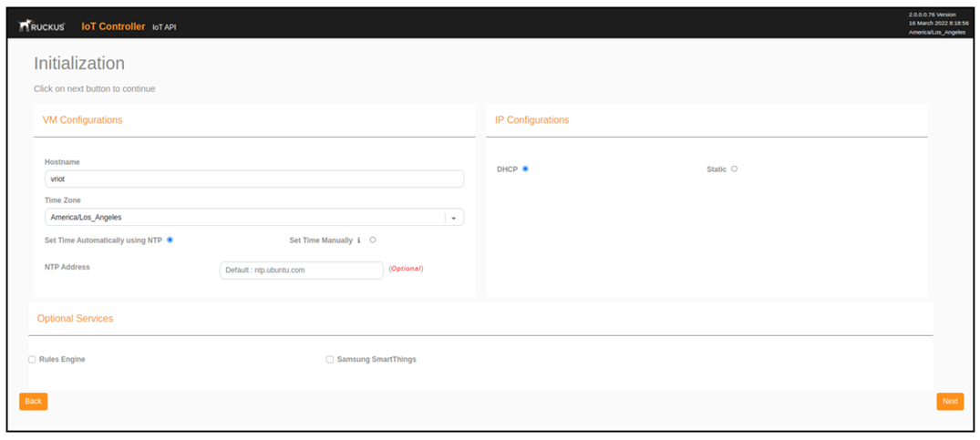Click the IoT Controller title

(x=113, y=26)
